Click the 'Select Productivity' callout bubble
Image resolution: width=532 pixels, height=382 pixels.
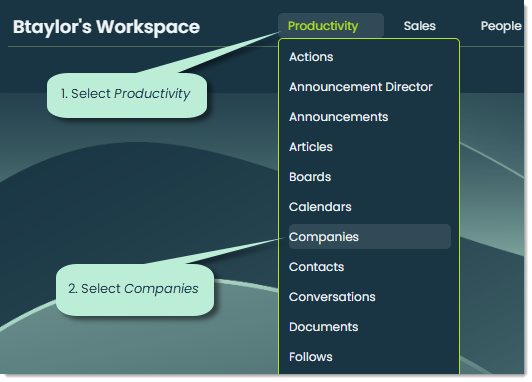click(x=127, y=95)
